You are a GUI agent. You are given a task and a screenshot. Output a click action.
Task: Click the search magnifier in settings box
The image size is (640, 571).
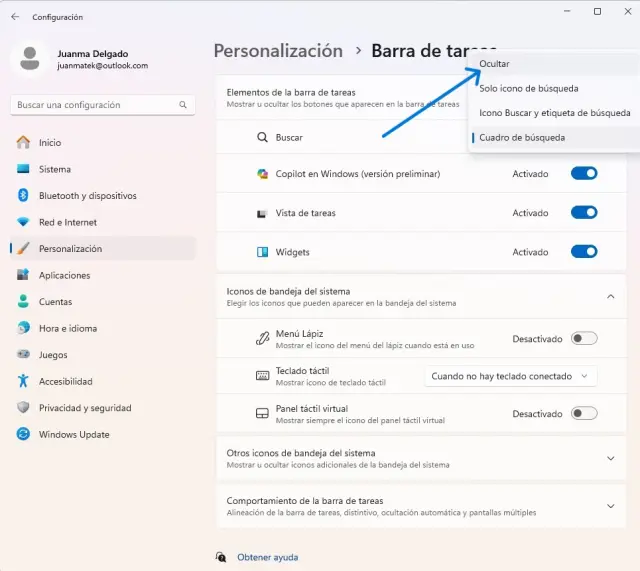point(183,105)
